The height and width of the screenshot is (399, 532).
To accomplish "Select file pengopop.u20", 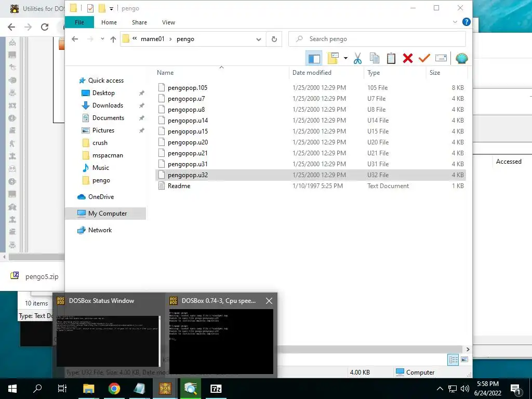I will point(188,142).
